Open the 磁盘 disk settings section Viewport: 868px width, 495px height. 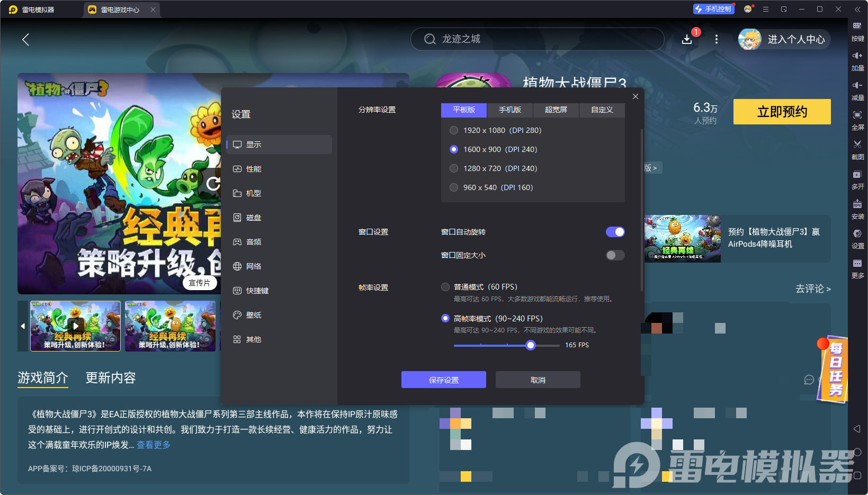(253, 217)
